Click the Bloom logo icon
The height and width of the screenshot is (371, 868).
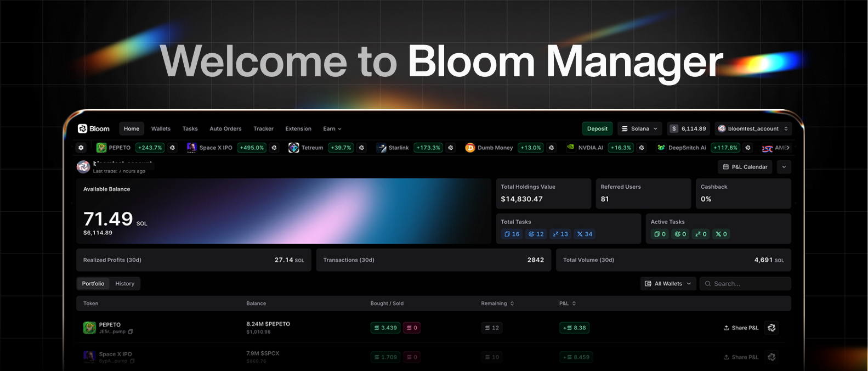click(83, 129)
